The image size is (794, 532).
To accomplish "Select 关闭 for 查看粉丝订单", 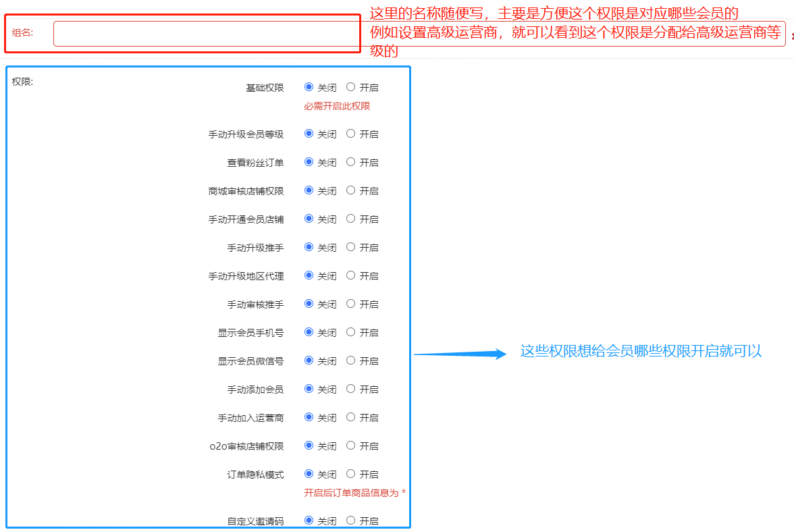I will click(x=309, y=162).
